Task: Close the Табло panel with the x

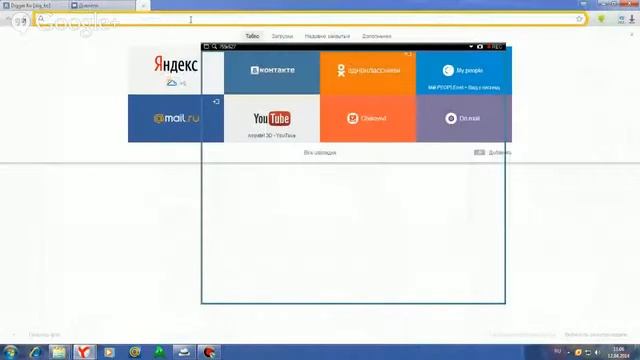Action: [632, 35]
